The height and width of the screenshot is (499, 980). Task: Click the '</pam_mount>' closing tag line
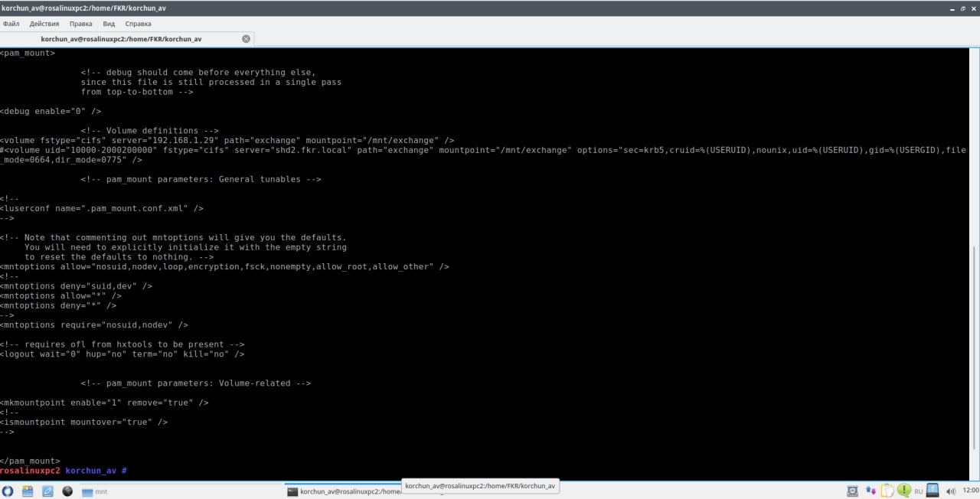coord(30,461)
